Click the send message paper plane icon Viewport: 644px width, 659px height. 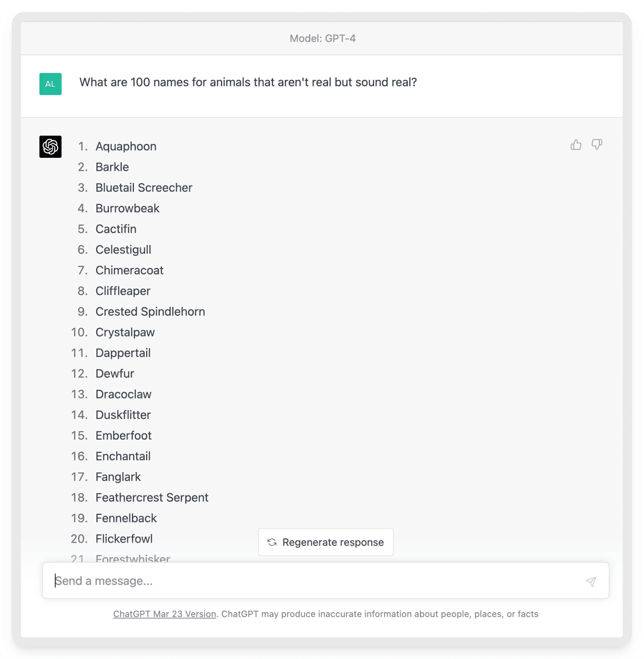coord(591,581)
